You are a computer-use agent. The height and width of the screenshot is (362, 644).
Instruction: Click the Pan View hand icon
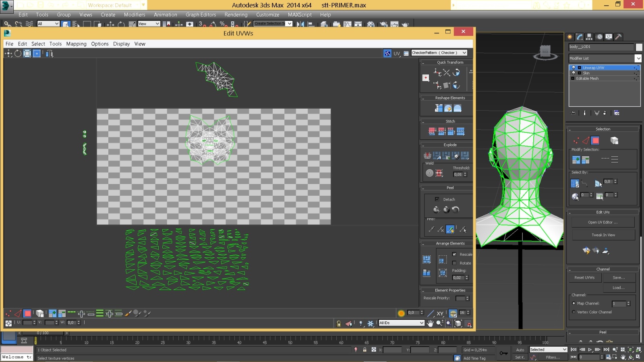tap(430, 323)
